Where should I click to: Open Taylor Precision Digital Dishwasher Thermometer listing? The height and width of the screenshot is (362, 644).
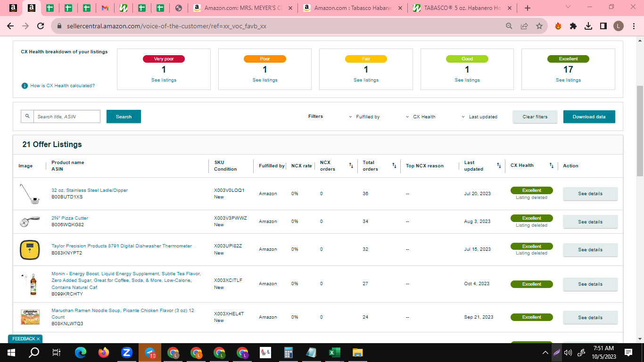tap(122, 246)
